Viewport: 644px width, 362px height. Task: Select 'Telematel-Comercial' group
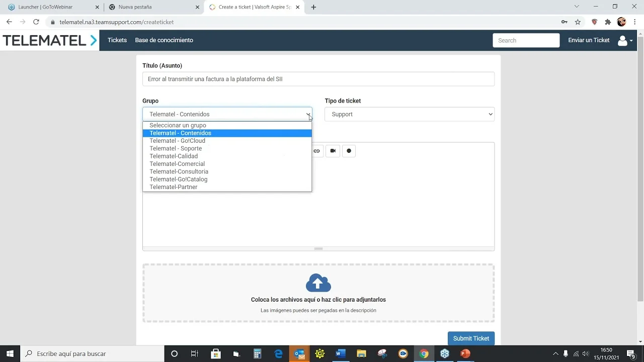click(x=227, y=164)
